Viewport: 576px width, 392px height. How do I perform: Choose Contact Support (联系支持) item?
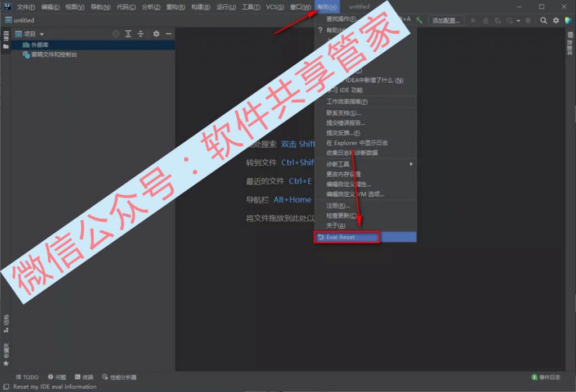point(365,113)
